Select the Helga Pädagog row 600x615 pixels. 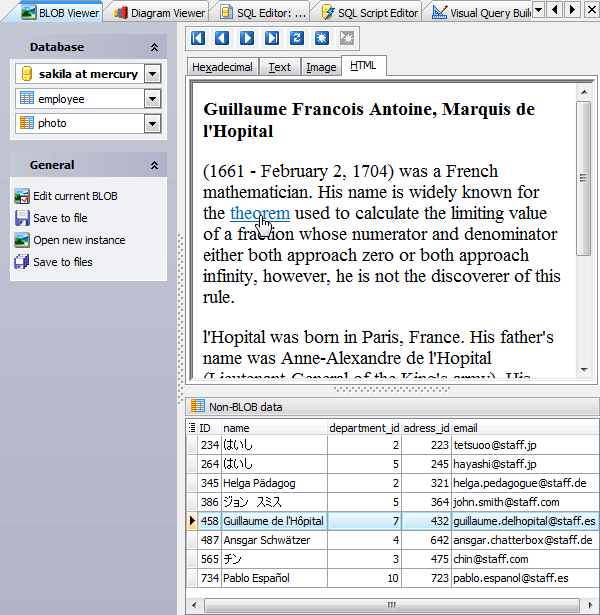(x=259, y=483)
